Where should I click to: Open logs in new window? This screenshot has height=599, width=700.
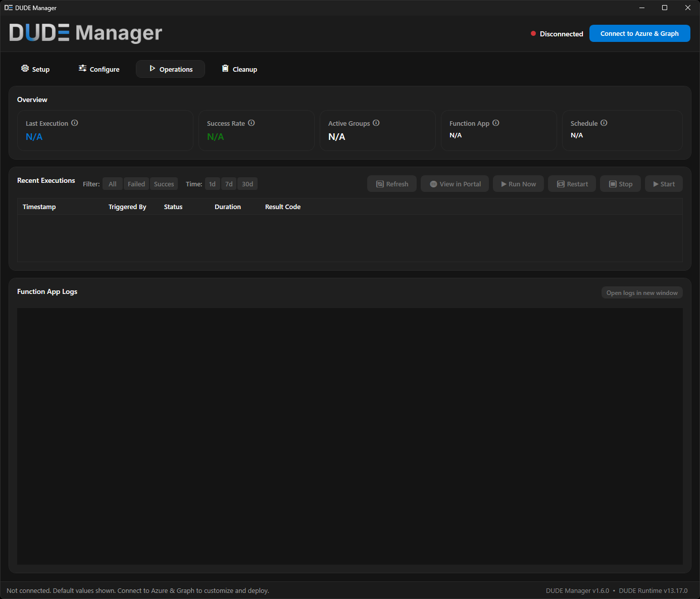pyautogui.click(x=641, y=292)
